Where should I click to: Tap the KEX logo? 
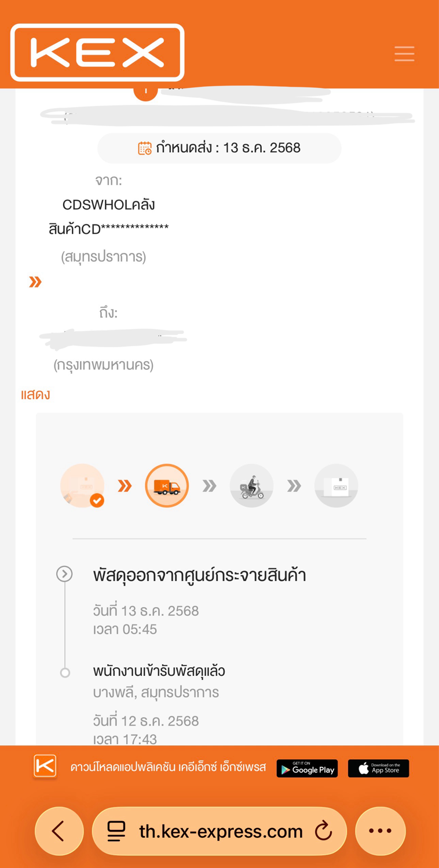[x=97, y=53]
